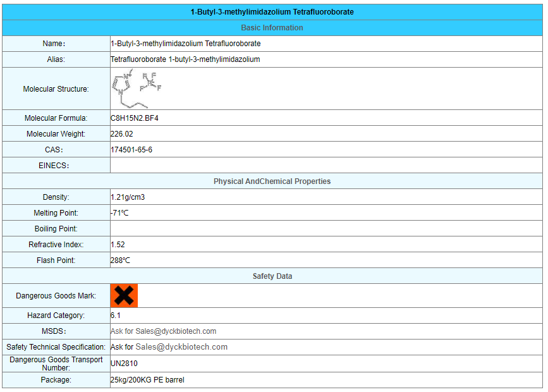Select the Basic Information section header
The height and width of the screenshot is (392, 548).
[x=272, y=28]
